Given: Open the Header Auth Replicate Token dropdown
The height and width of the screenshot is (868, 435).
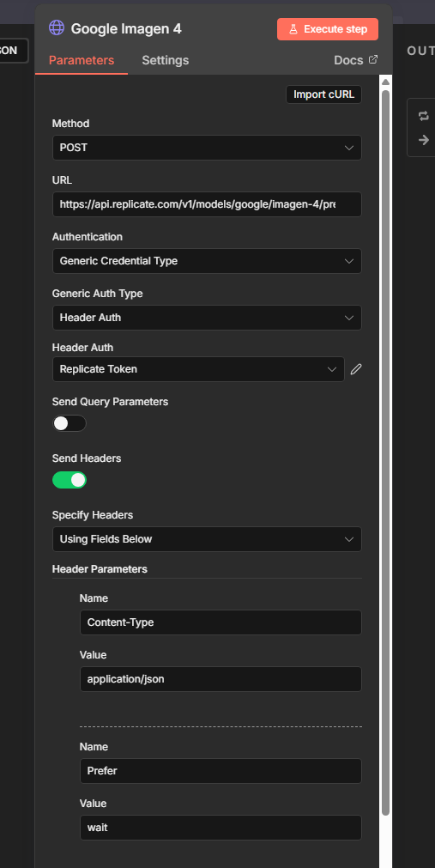Looking at the screenshot, I should tap(199, 369).
